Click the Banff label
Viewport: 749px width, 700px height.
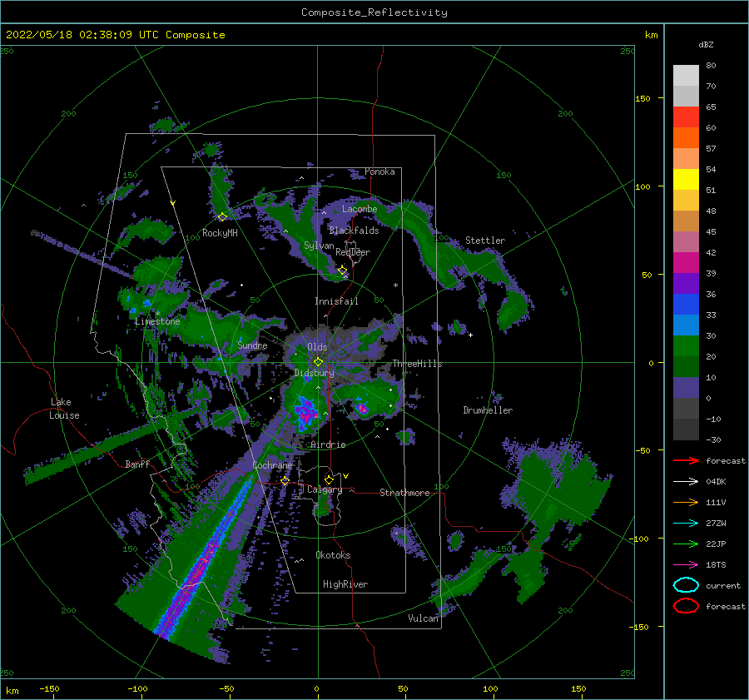tap(137, 464)
